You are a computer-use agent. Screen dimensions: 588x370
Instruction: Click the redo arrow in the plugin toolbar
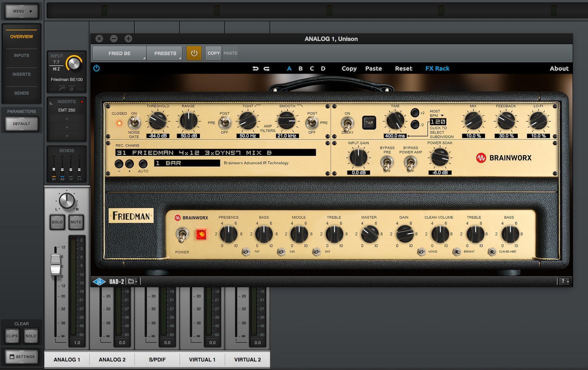(266, 69)
